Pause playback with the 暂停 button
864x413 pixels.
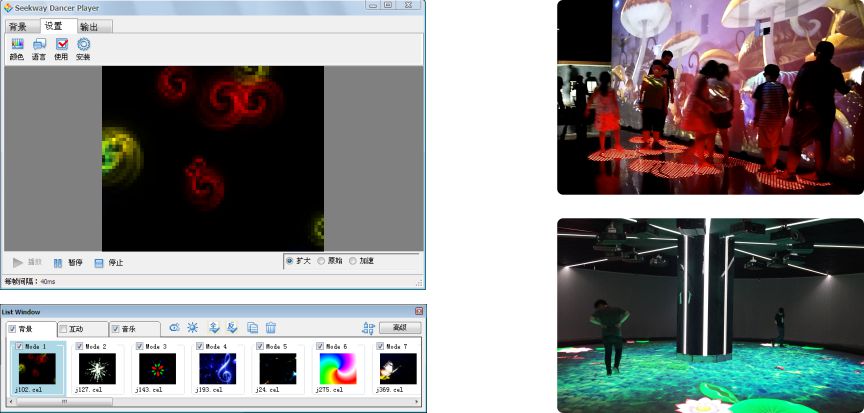click(67, 262)
